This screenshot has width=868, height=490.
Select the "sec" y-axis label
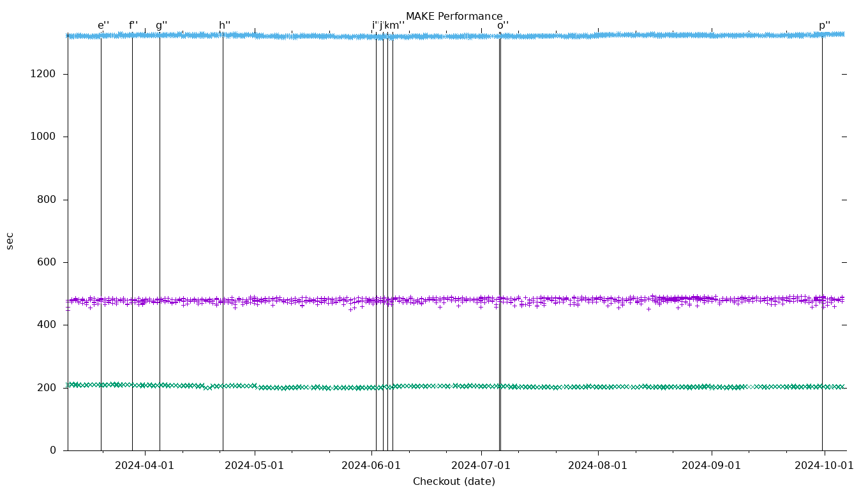click(9, 241)
